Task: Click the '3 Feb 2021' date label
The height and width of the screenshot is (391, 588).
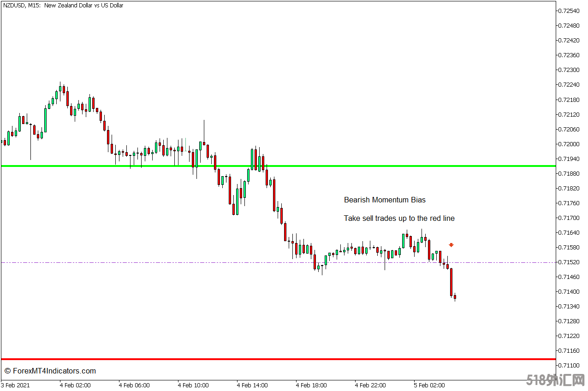Action: (16, 385)
